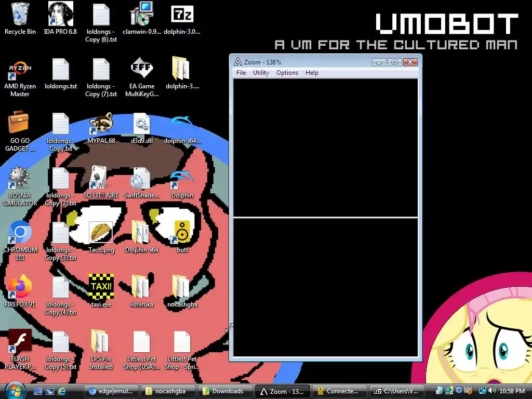Image resolution: width=532 pixels, height=399 pixels.
Task: Open the Help menu in Zoom window
Action: coord(312,73)
